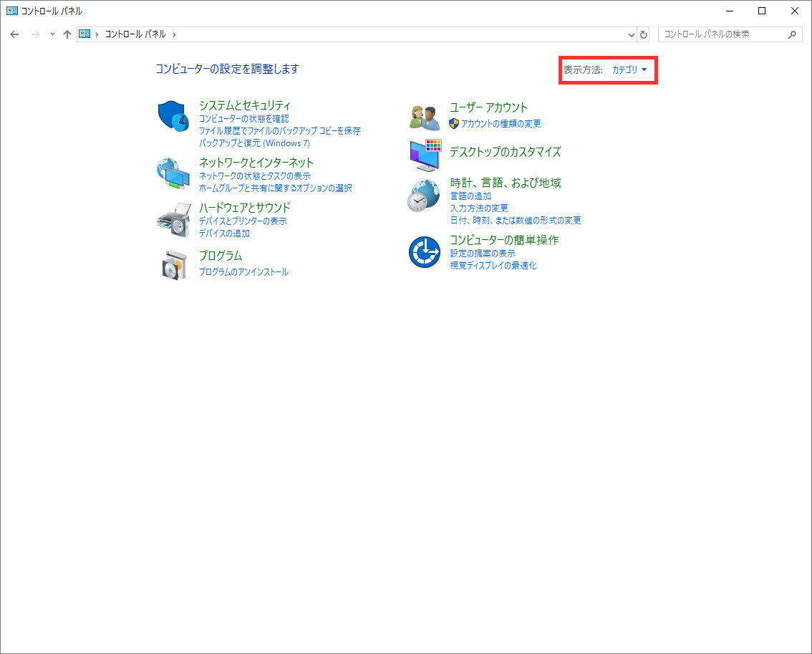Click the コントロール パネル breadcrumb item

[x=135, y=34]
